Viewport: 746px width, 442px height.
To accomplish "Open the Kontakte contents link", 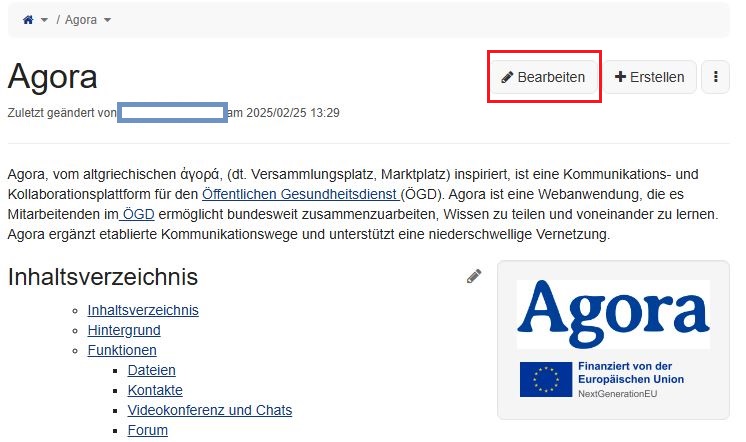I will (x=155, y=390).
